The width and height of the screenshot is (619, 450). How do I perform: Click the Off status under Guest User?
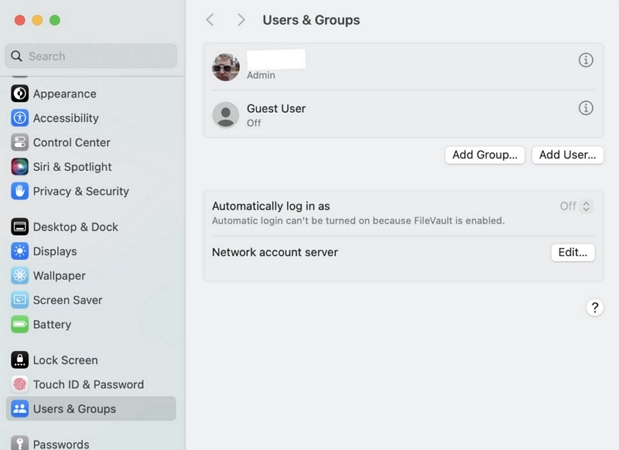pos(254,123)
